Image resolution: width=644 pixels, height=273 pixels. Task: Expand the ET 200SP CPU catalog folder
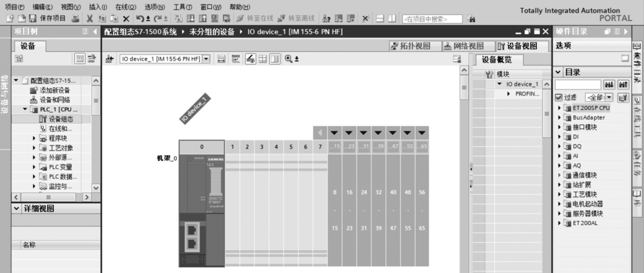tap(559, 108)
